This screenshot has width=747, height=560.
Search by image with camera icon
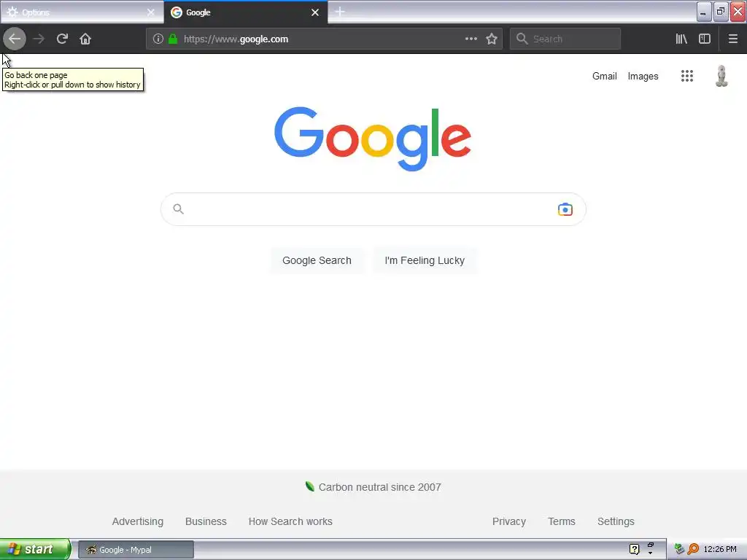click(x=565, y=209)
